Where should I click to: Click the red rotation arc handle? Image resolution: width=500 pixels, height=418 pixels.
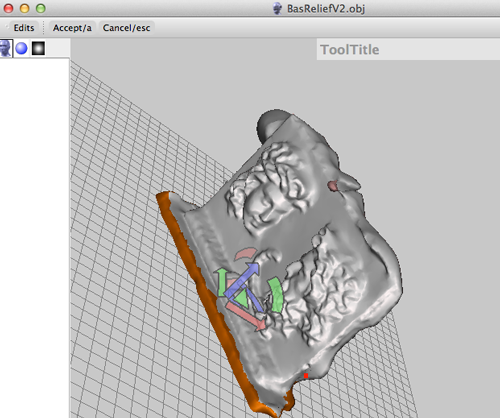click(x=246, y=253)
